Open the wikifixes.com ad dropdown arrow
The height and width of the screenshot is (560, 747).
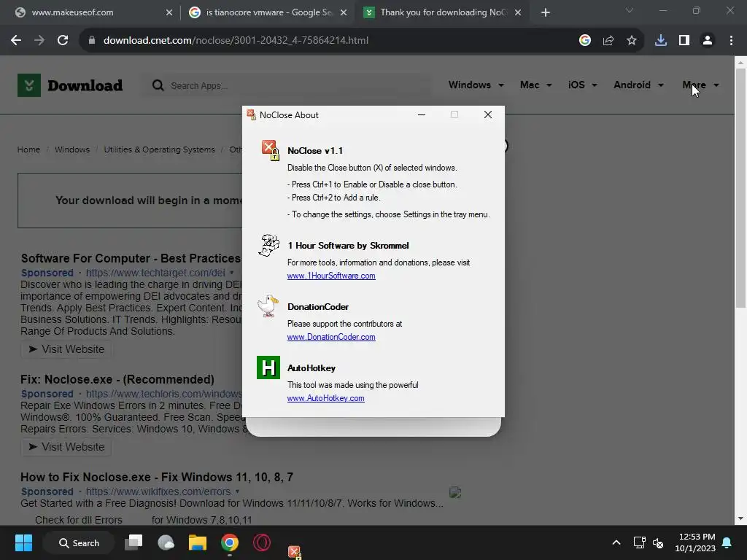[237, 491]
